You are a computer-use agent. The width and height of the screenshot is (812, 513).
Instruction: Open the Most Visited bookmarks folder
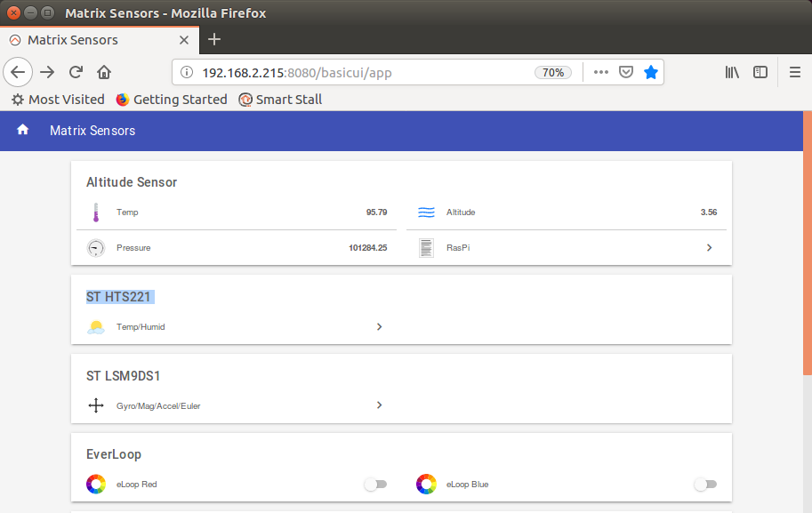click(58, 100)
